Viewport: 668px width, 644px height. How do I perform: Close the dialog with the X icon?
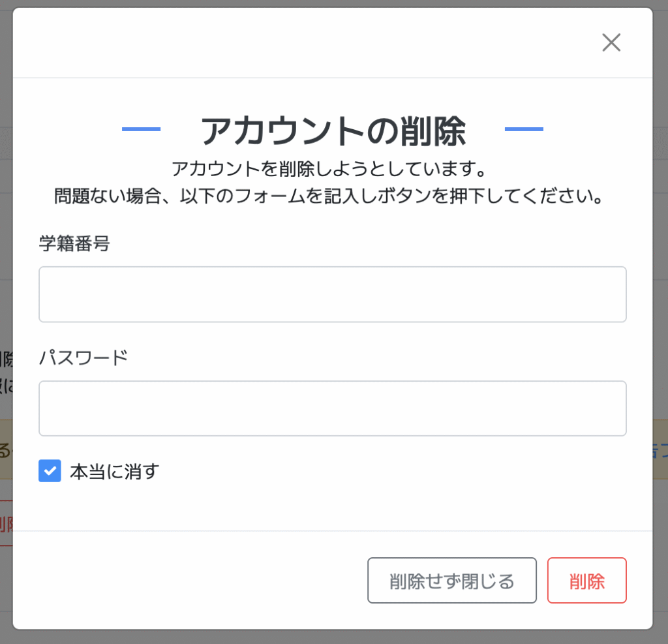(611, 43)
